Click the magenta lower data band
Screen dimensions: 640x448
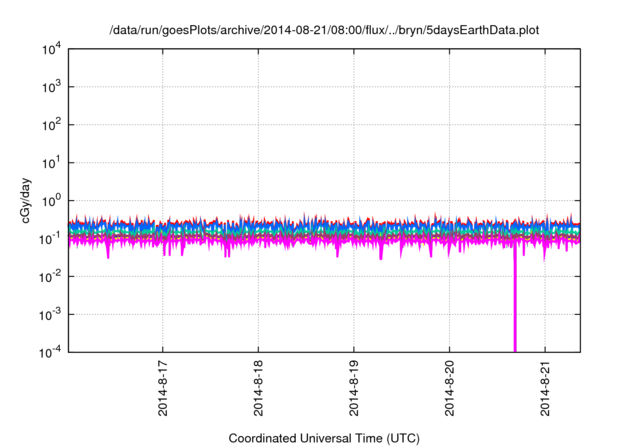click(300, 241)
